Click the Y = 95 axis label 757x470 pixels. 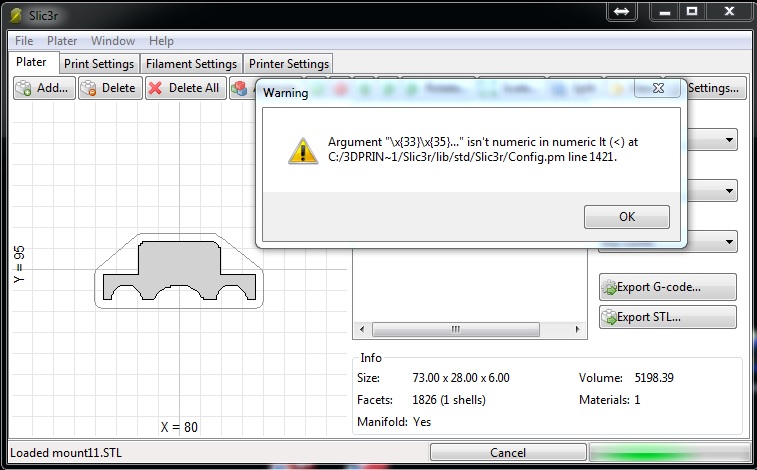click(19, 264)
